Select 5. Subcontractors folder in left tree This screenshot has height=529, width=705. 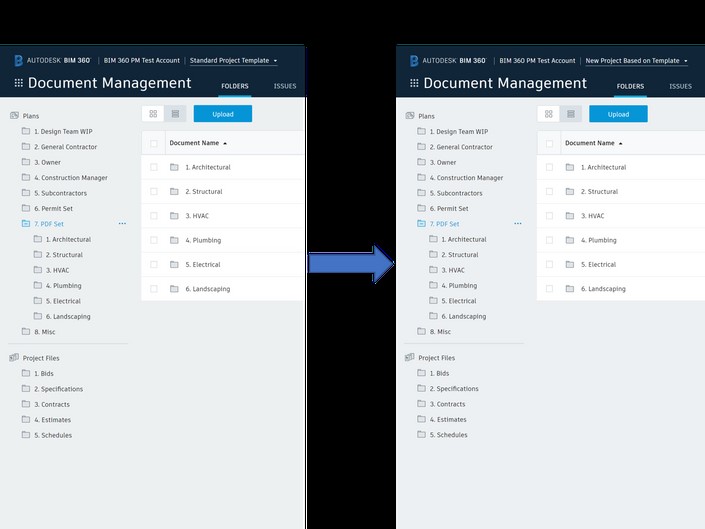tap(60, 193)
